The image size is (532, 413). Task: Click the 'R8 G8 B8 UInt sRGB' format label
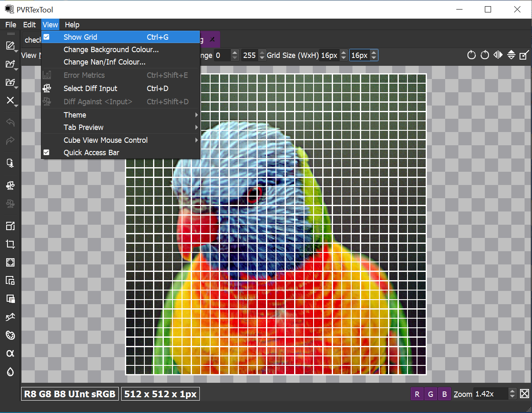(70, 394)
